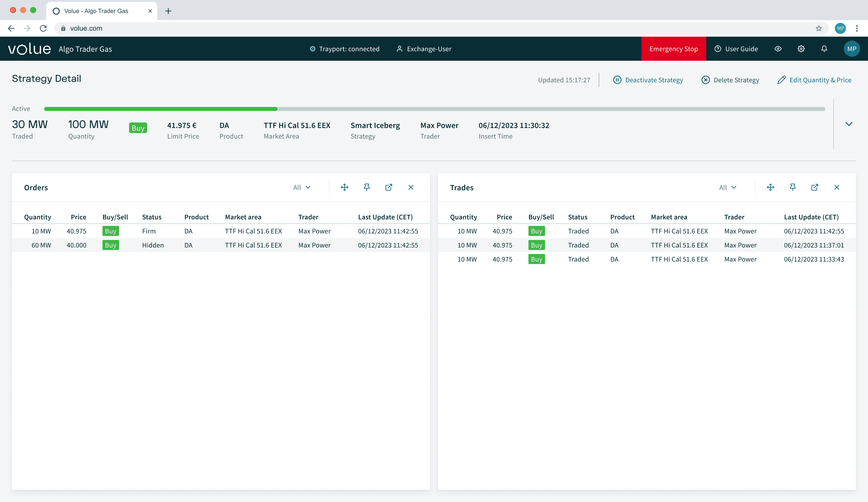This screenshot has width=868, height=502.
Task: Sort Orders by Quantity column header
Action: coord(37,217)
